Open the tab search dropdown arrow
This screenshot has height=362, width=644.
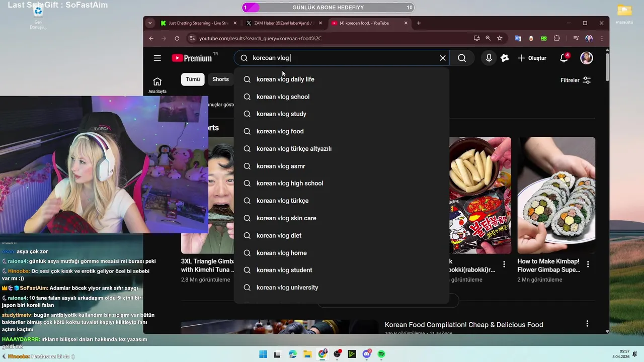149,23
